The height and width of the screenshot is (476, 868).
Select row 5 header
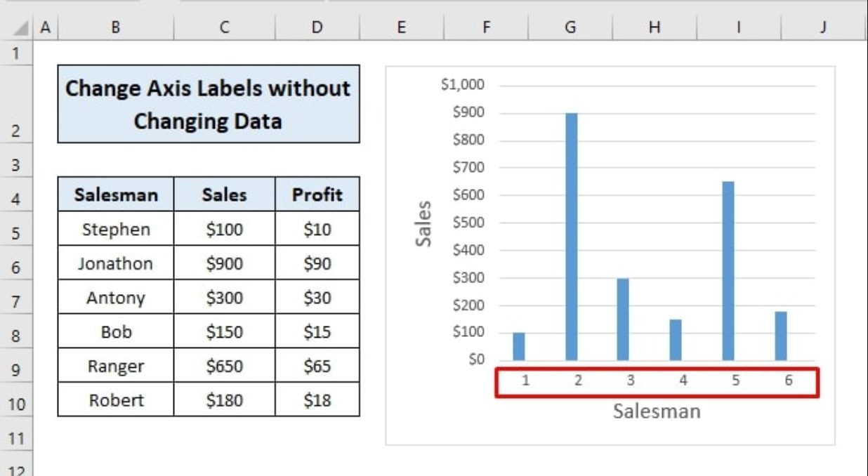(x=15, y=233)
